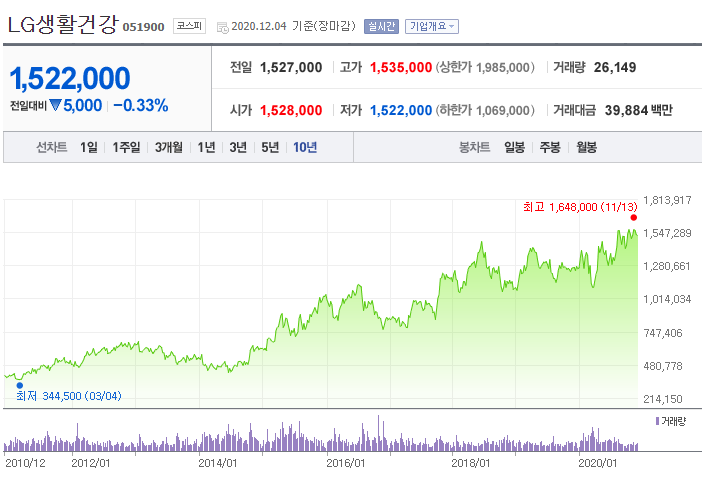702x492 pixels.
Task: Click the 480,778 price axis label
Action: [663, 366]
